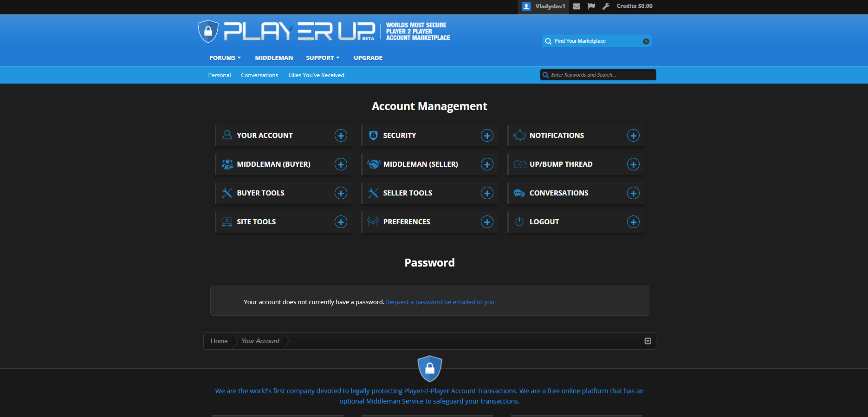Expand the Buyer Tools section

click(x=341, y=193)
